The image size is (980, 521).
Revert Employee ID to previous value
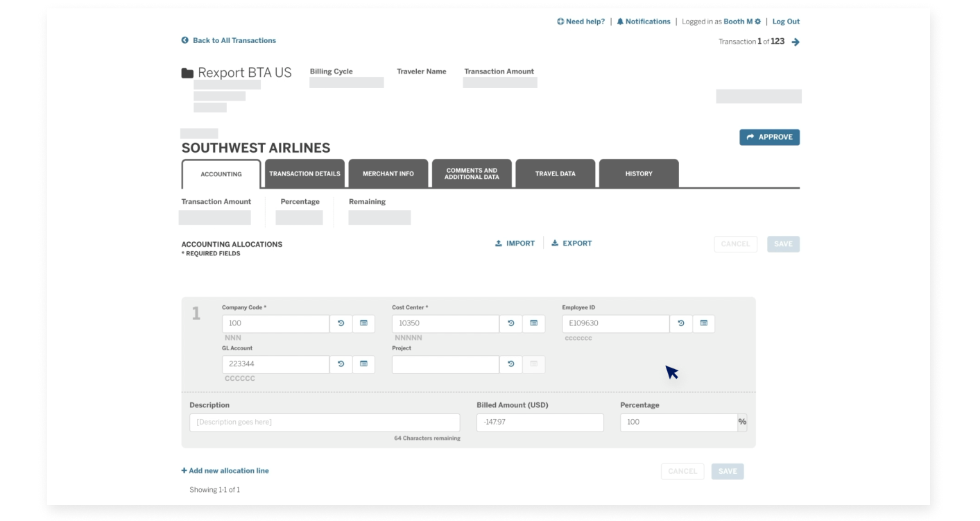pyautogui.click(x=680, y=323)
